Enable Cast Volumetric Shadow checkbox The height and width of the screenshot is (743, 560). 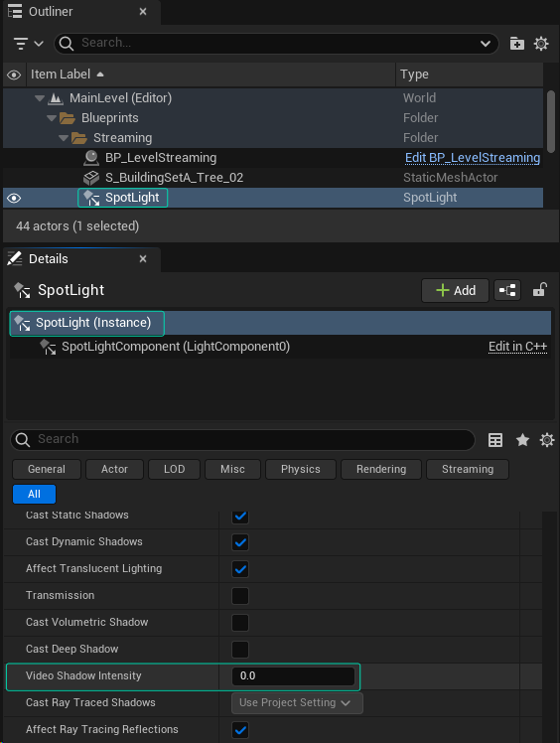coord(240,623)
